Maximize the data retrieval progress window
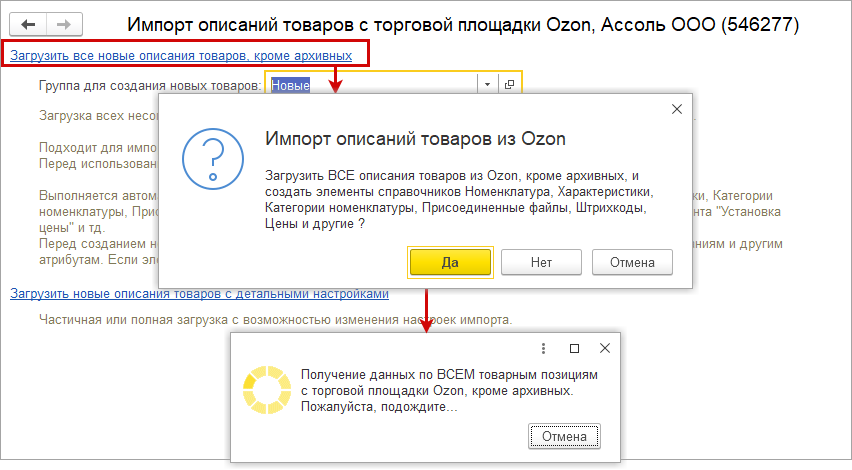Image resolution: width=852 pixels, height=470 pixels. [574, 349]
